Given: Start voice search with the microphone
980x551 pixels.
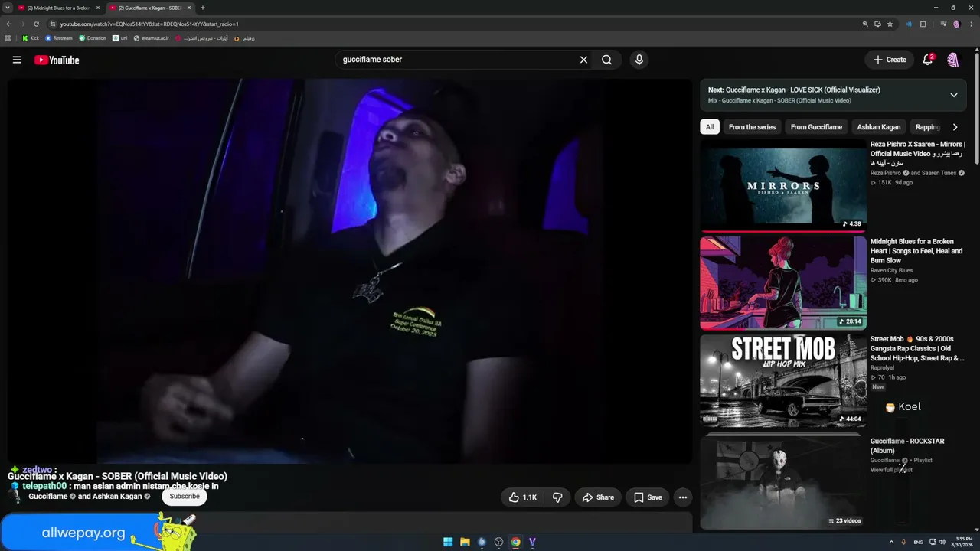Looking at the screenshot, I should pyautogui.click(x=639, y=60).
